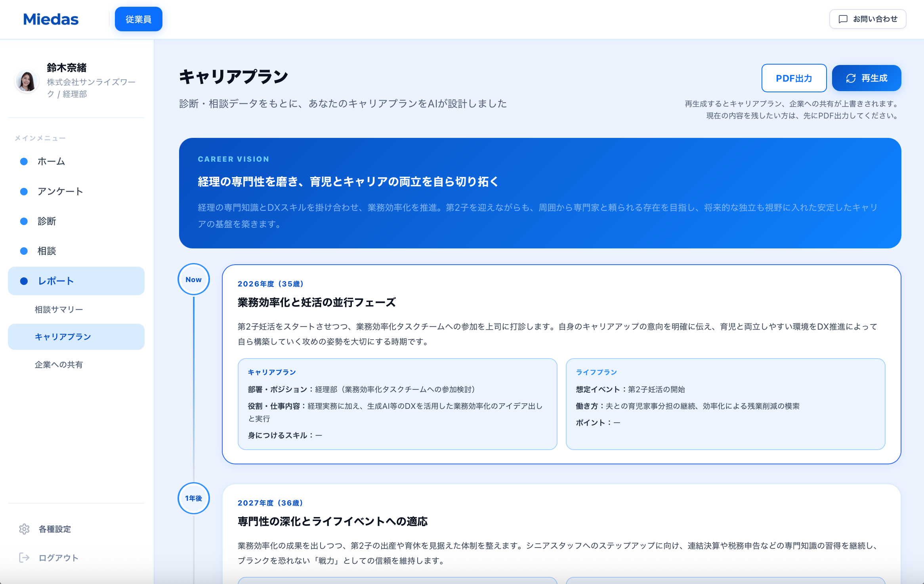Click the blue dot beside 診断
Viewport: 924px width, 584px height.
pos(24,221)
